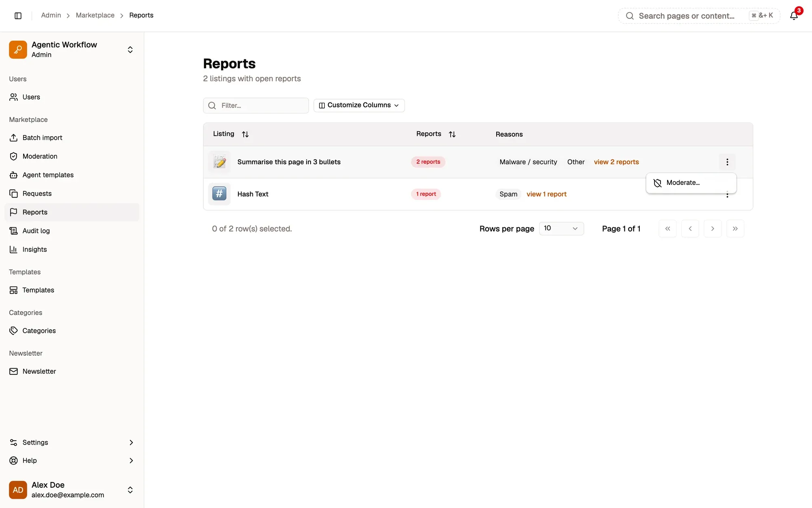Open Agent templates
Viewport: 812px width, 508px height.
(x=72, y=175)
